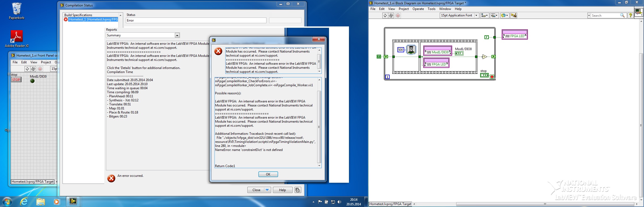Select the loop iteration terminal "i"
The height and width of the screenshot is (207, 644).
[x=387, y=77]
